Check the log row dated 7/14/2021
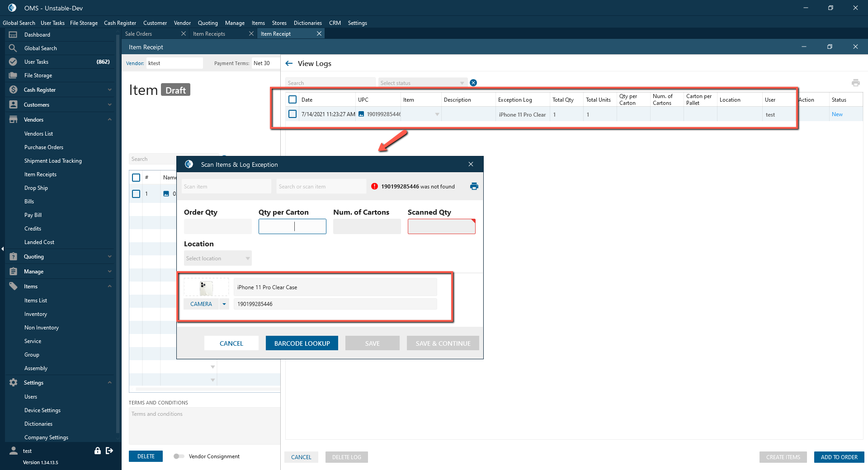The width and height of the screenshot is (868, 470). click(x=292, y=114)
